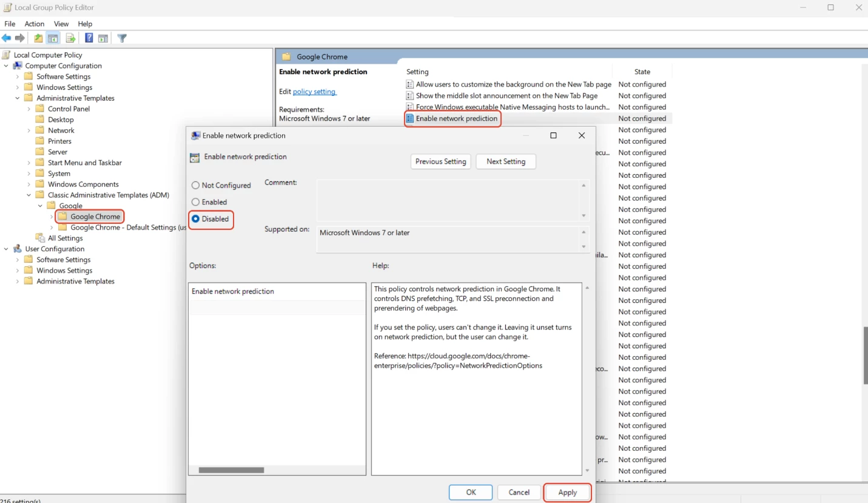Click the Computer Configuration computer icon
The height and width of the screenshot is (503, 868).
(18, 66)
